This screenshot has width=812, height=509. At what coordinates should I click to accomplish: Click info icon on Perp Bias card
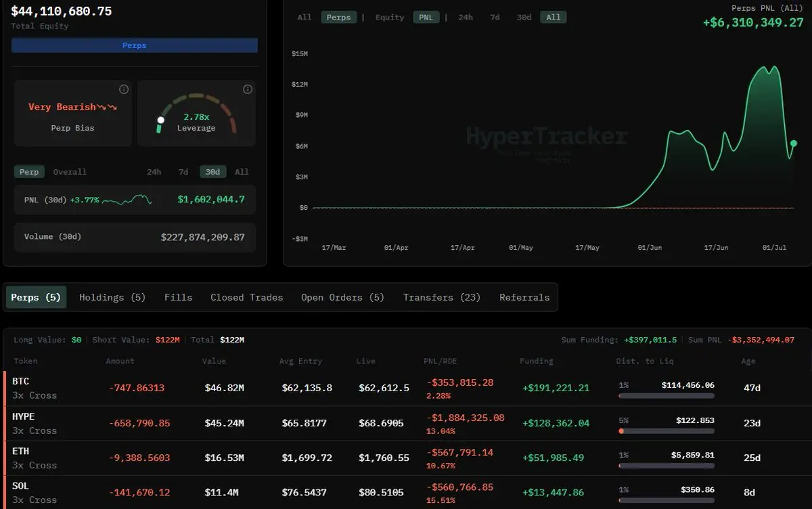124,89
